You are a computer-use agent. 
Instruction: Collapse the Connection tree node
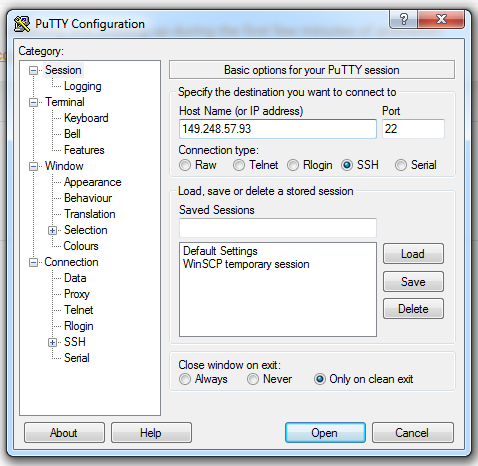[x=33, y=262]
